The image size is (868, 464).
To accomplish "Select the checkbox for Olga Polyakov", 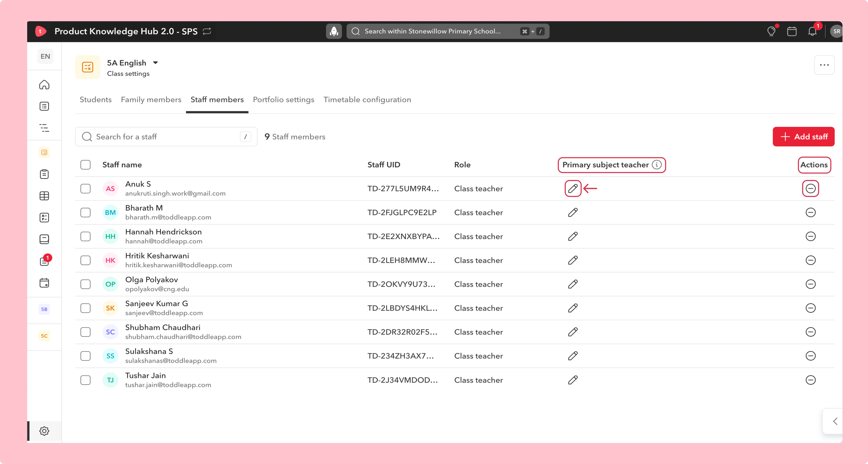I will tap(86, 284).
